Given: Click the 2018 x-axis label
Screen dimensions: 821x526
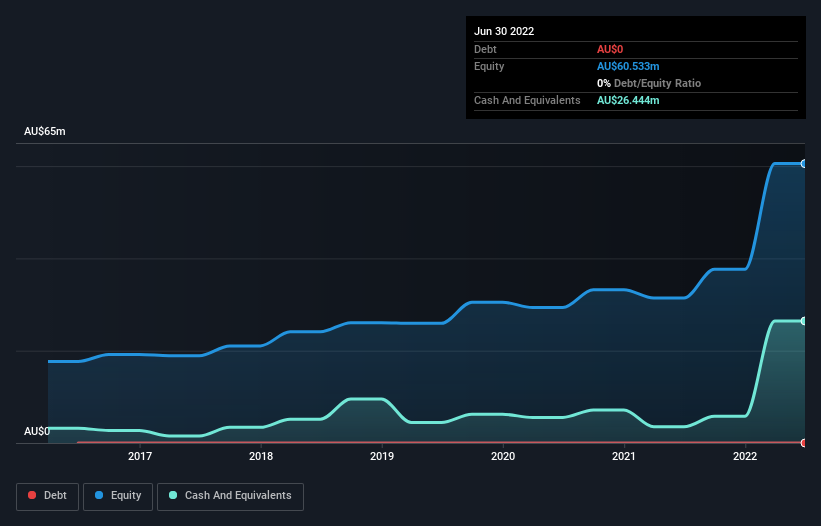Looking at the screenshot, I should point(261,456).
